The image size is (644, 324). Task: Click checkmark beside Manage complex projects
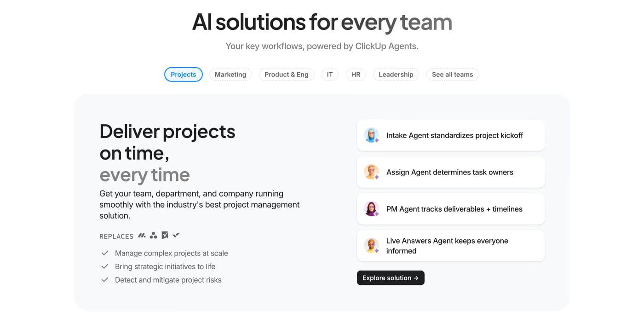tap(105, 253)
